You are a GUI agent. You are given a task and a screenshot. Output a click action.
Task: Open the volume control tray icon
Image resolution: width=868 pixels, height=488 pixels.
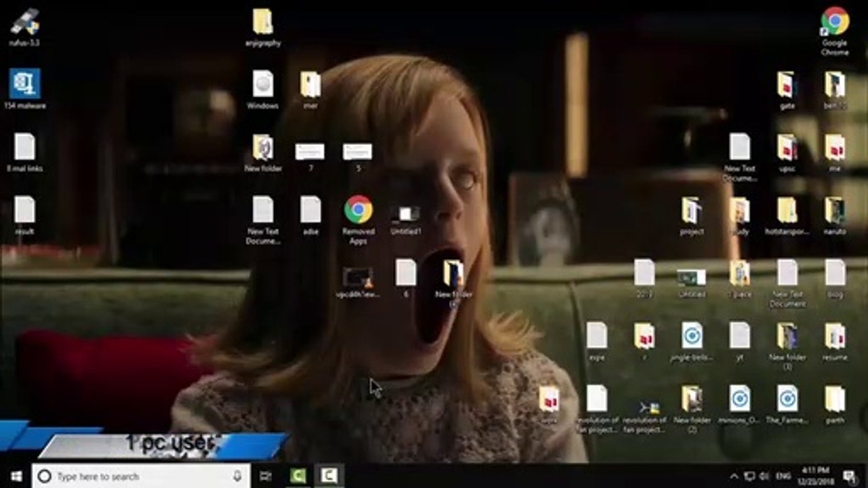coord(764,476)
